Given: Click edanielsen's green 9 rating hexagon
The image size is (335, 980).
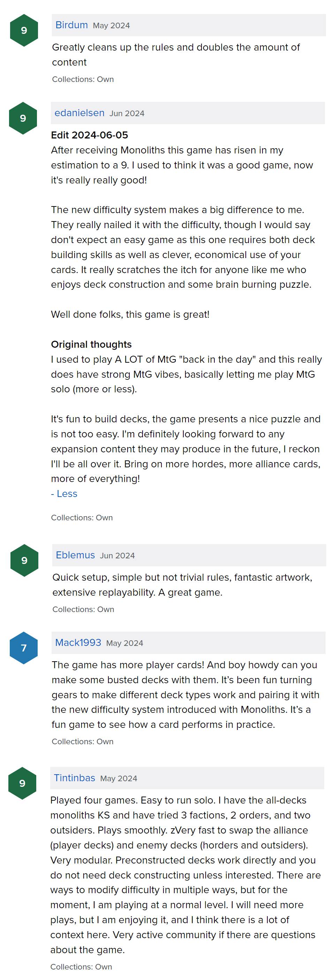Looking at the screenshot, I should coord(23,118).
